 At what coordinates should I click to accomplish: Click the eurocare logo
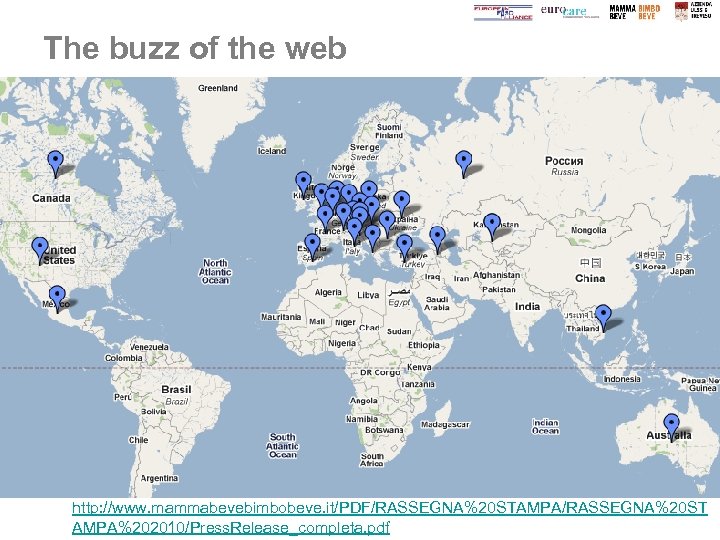point(570,11)
